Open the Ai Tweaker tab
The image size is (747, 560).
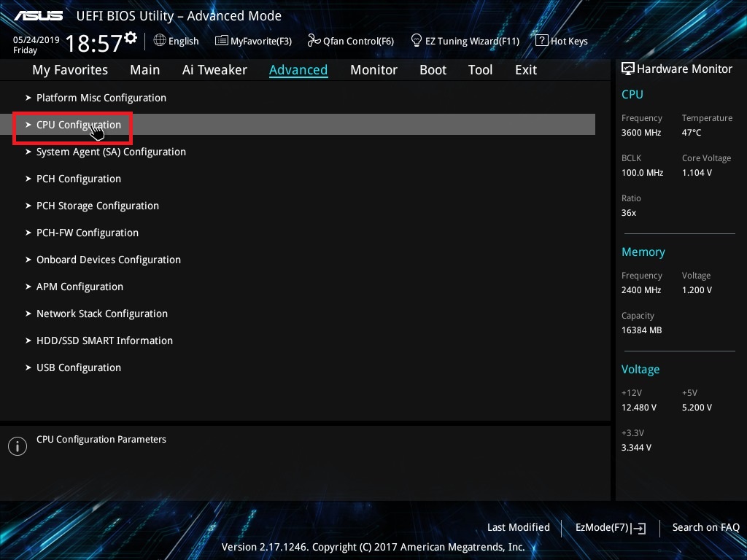(214, 70)
